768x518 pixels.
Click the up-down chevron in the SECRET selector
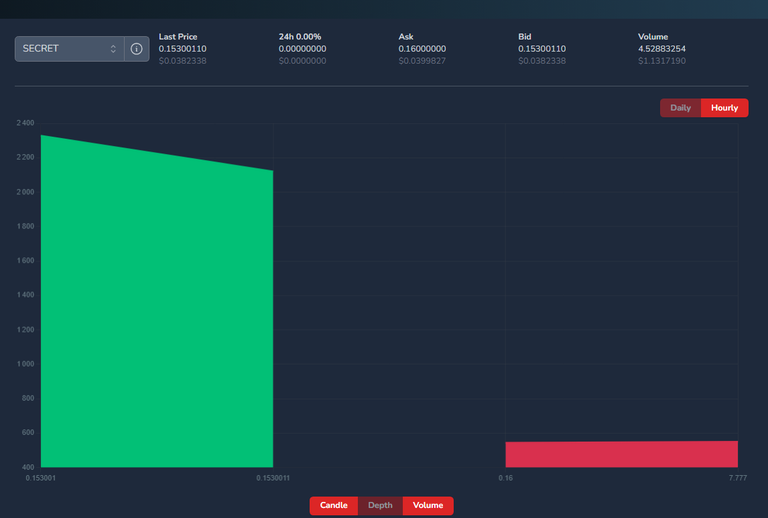point(113,49)
